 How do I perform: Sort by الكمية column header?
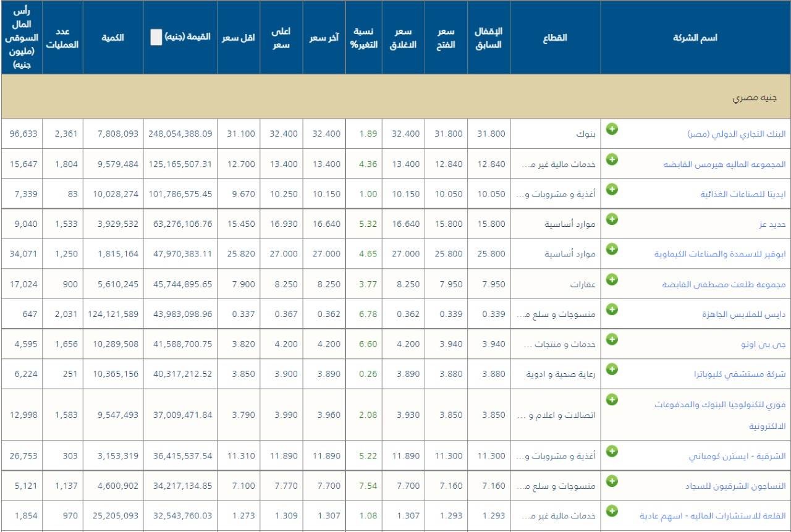113,38
